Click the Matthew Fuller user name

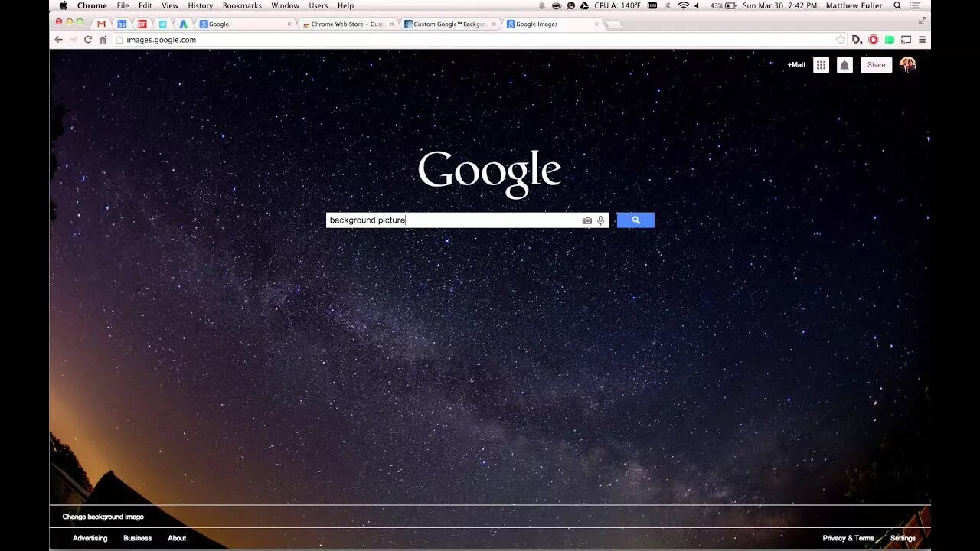point(853,5)
